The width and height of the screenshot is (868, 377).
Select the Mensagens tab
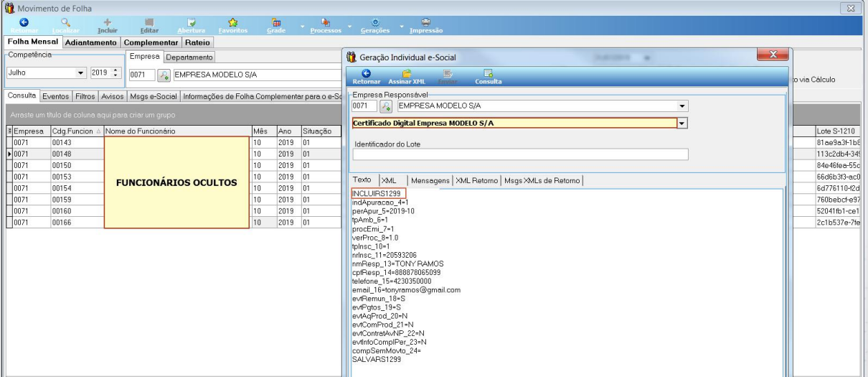pyautogui.click(x=430, y=180)
